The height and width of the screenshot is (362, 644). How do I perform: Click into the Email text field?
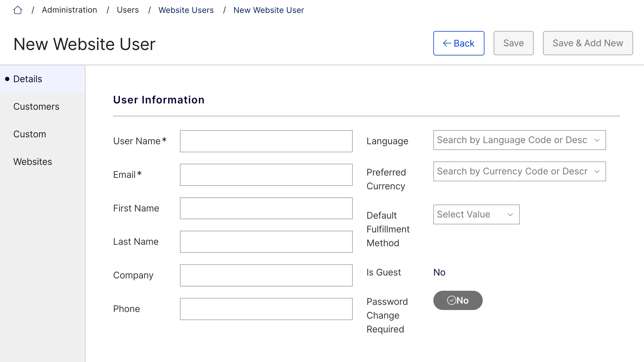tap(266, 175)
